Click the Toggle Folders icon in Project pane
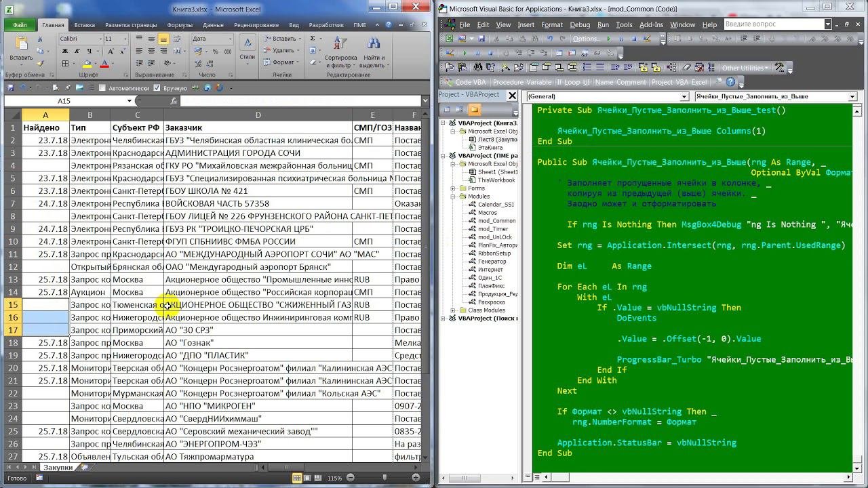 [x=474, y=110]
